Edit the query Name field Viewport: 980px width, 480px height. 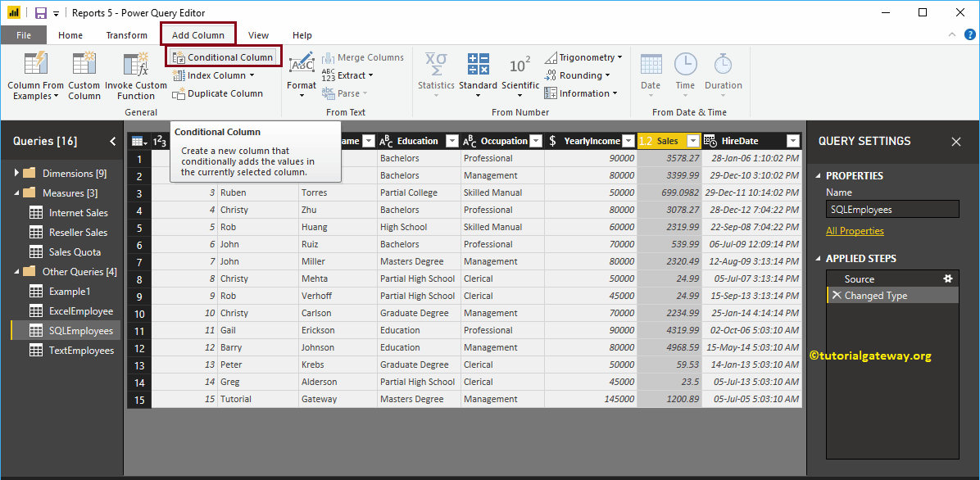pos(892,210)
